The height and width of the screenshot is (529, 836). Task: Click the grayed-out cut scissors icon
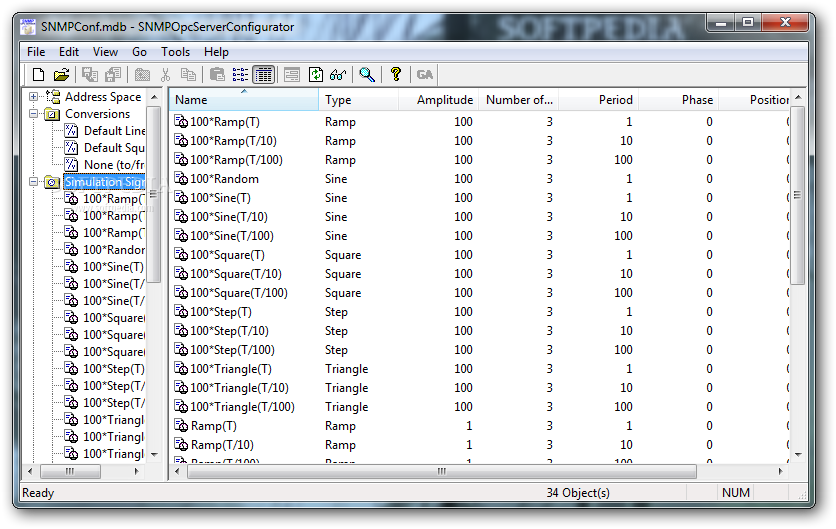coord(166,75)
